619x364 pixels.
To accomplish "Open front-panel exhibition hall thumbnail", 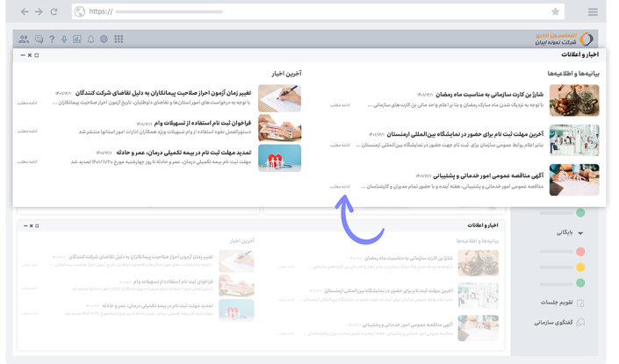I will (x=574, y=140).
